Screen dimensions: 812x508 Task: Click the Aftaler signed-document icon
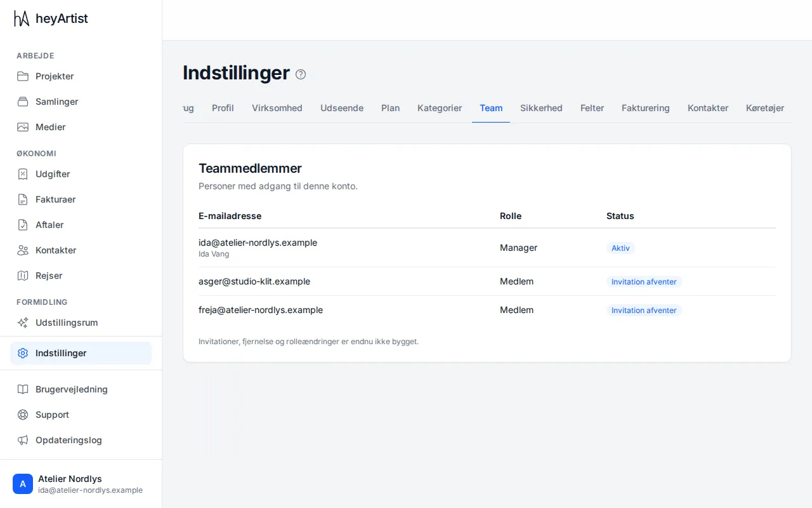(23, 225)
